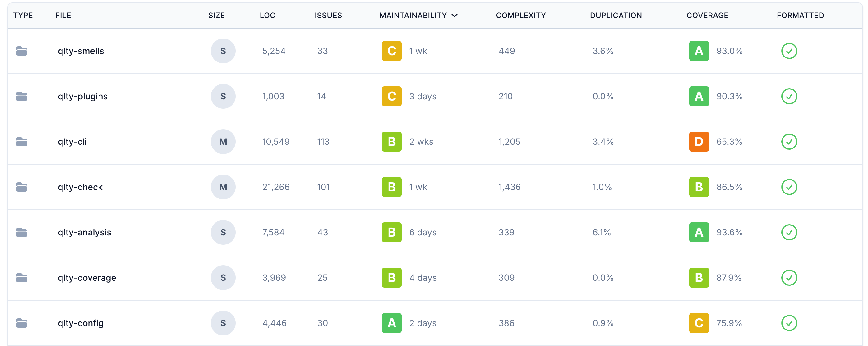Click the Issues column header
The image size is (868, 346).
point(328,16)
